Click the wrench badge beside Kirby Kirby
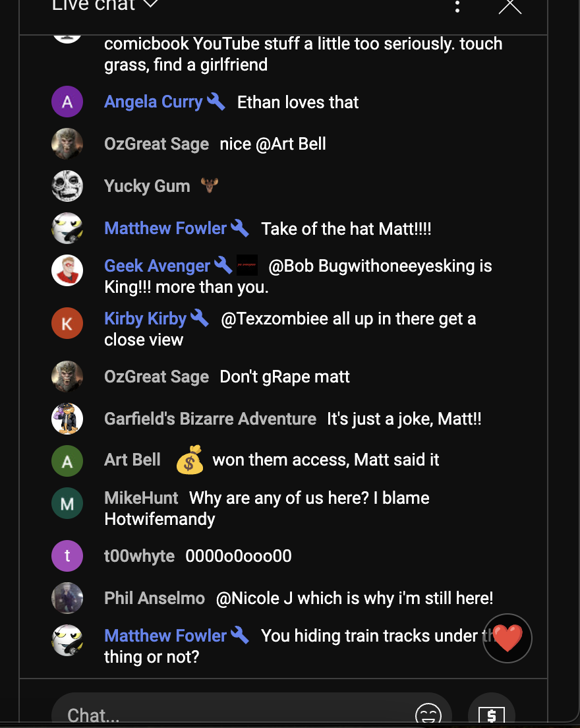This screenshot has width=580, height=728. 200,318
